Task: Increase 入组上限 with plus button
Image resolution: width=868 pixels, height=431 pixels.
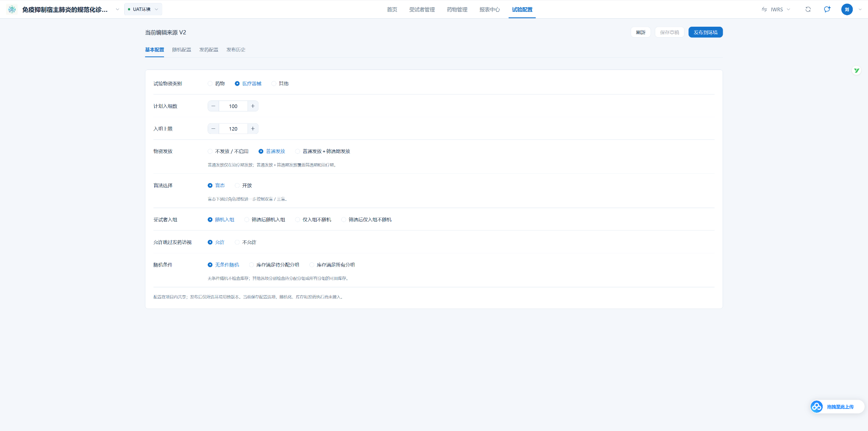Action: (253, 129)
